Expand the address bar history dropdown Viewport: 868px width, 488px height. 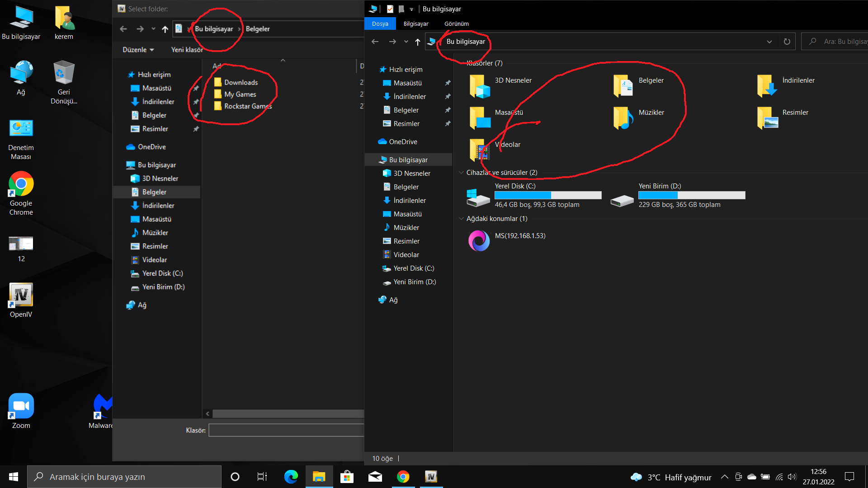click(769, 42)
